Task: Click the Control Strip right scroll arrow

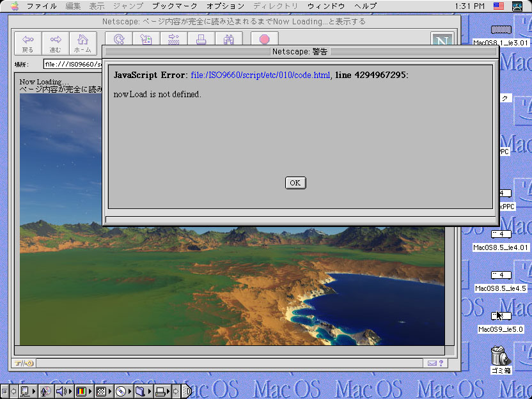Action: point(176,391)
